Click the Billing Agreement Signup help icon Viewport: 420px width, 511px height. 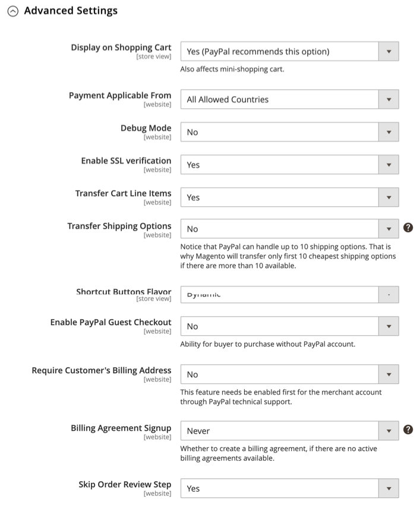(x=408, y=430)
